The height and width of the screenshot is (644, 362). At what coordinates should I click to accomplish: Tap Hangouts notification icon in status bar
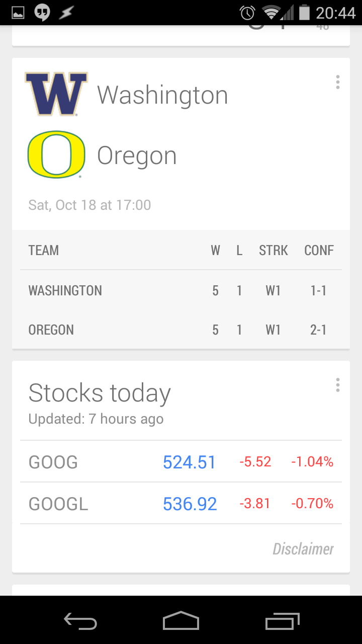tap(42, 13)
